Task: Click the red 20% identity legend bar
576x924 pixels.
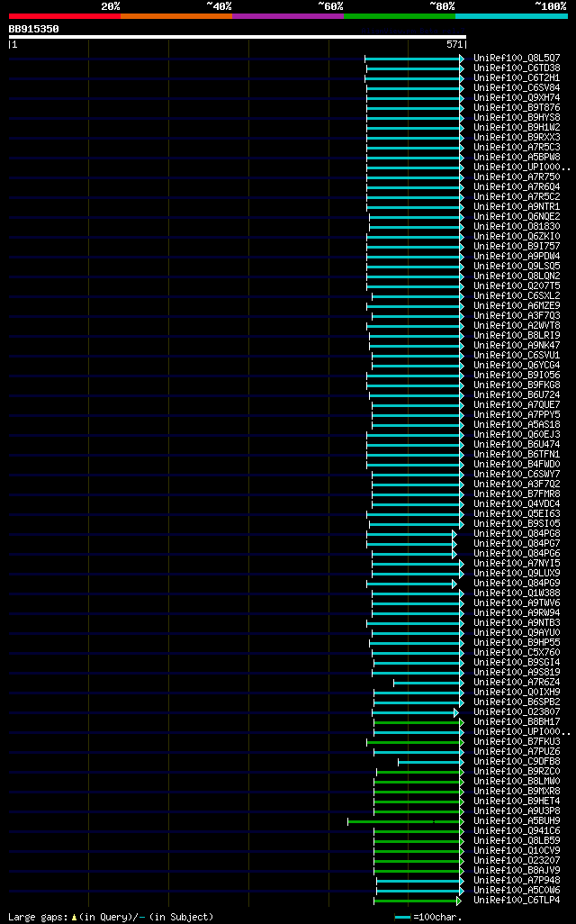Action: pyautogui.click(x=64, y=16)
